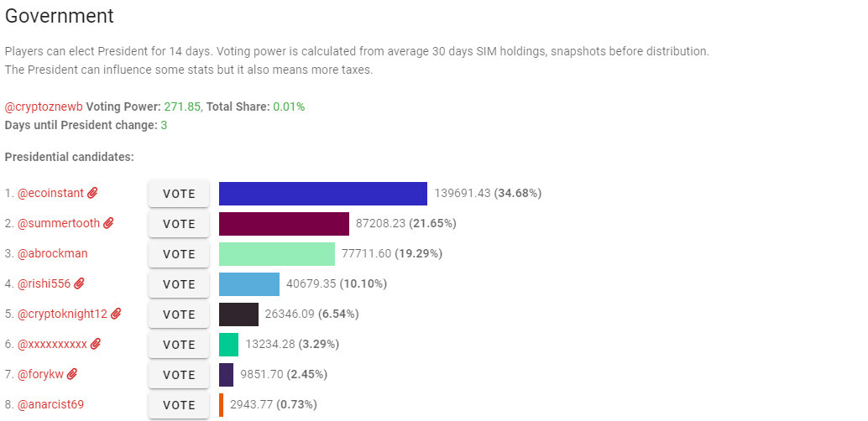
Task: Cast vote for @rishi556
Action: click(179, 284)
